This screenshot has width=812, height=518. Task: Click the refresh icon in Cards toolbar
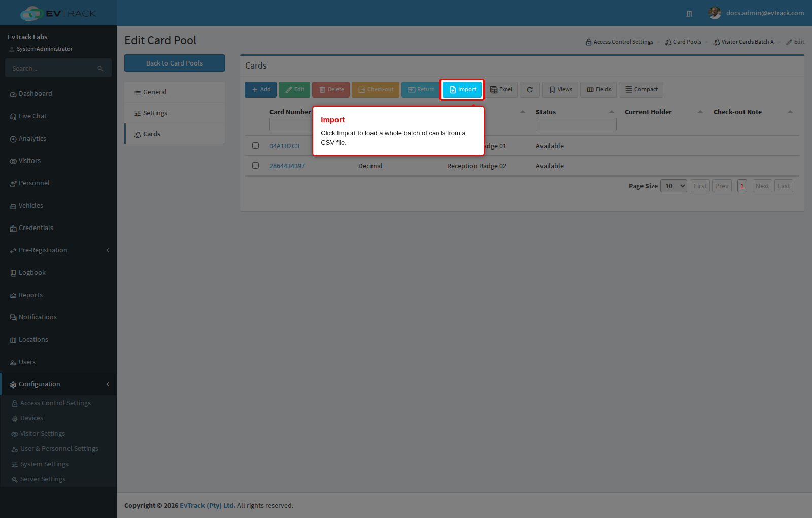[530, 90]
